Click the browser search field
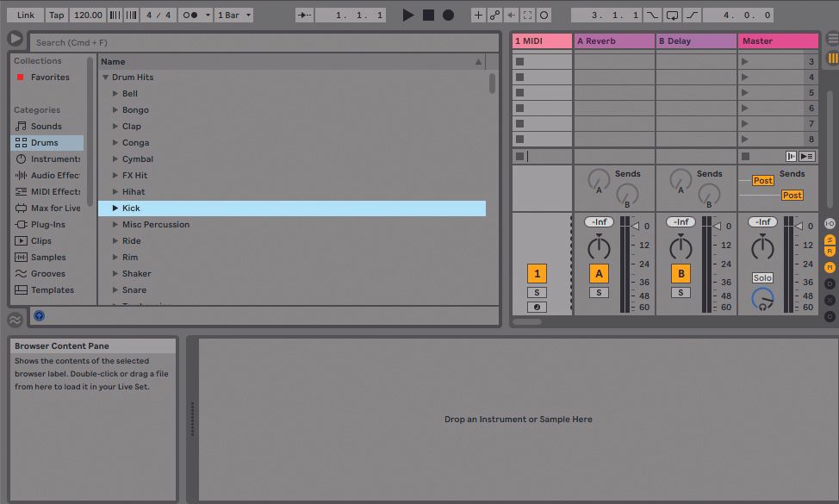The height and width of the screenshot is (504, 839). click(x=258, y=41)
